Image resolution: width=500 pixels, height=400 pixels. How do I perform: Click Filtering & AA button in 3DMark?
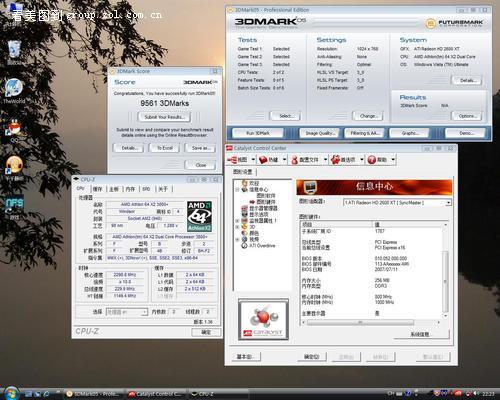click(x=365, y=133)
